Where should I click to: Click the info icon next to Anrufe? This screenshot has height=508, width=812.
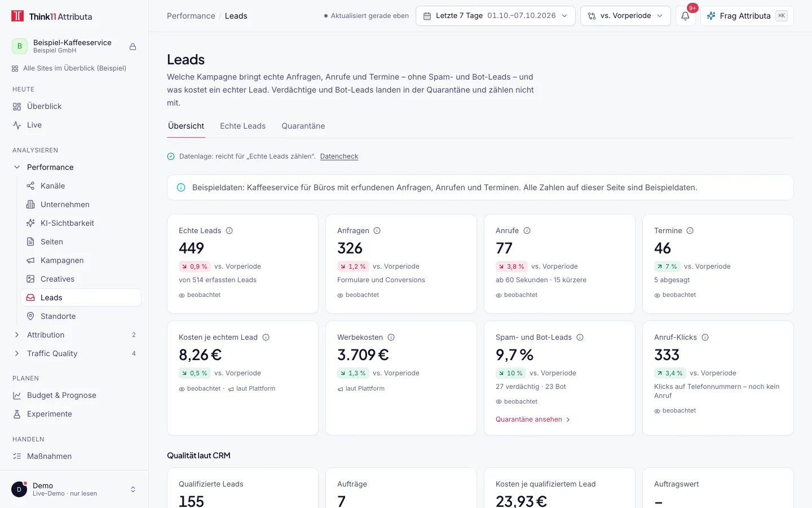(x=527, y=231)
